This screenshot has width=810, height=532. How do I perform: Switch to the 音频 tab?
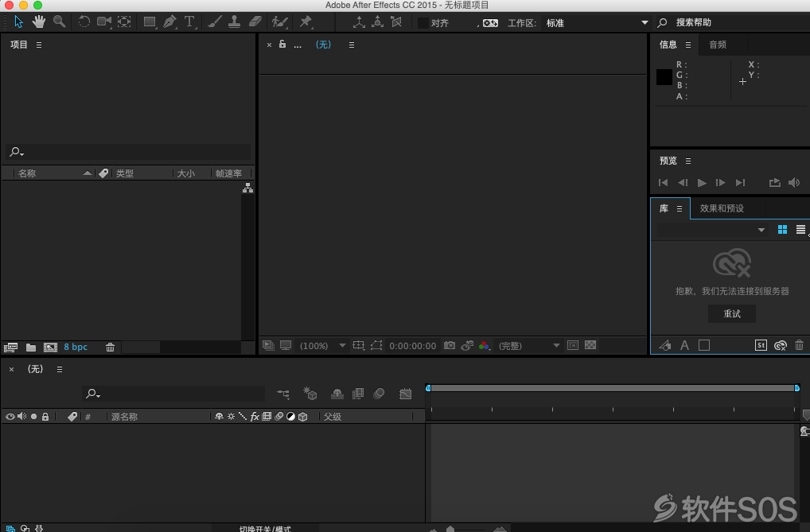(718, 45)
